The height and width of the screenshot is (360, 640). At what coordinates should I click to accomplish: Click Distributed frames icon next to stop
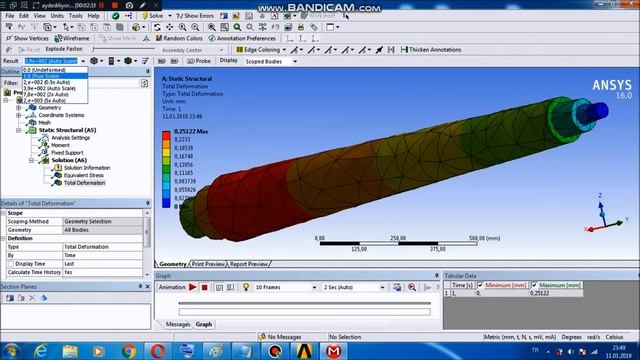coord(220,287)
